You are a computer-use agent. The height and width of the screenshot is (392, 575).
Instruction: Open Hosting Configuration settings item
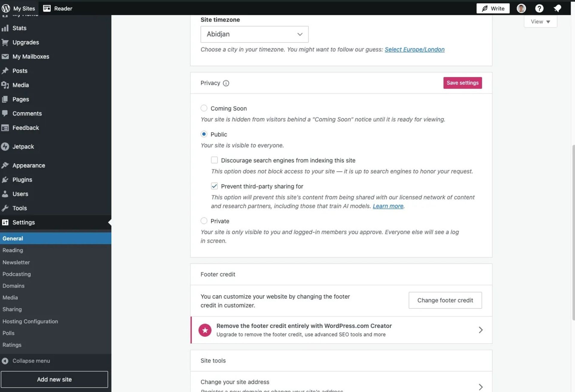click(30, 321)
